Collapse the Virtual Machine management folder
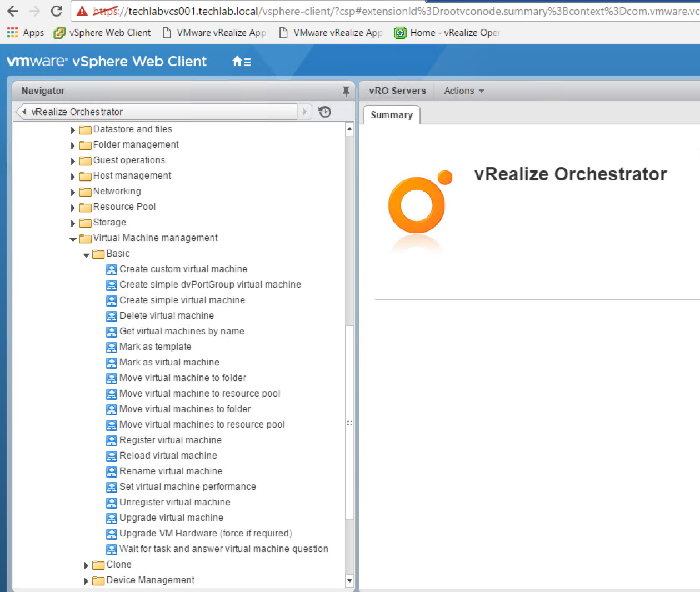700x592 pixels. click(73, 239)
